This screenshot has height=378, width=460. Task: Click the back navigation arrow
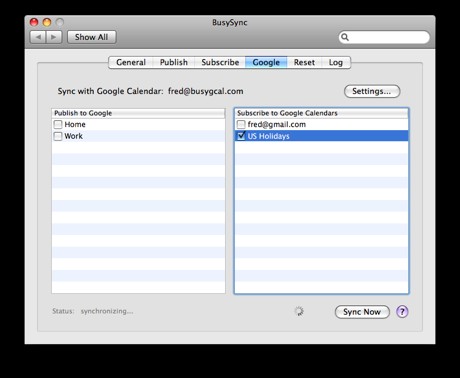pos(38,37)
